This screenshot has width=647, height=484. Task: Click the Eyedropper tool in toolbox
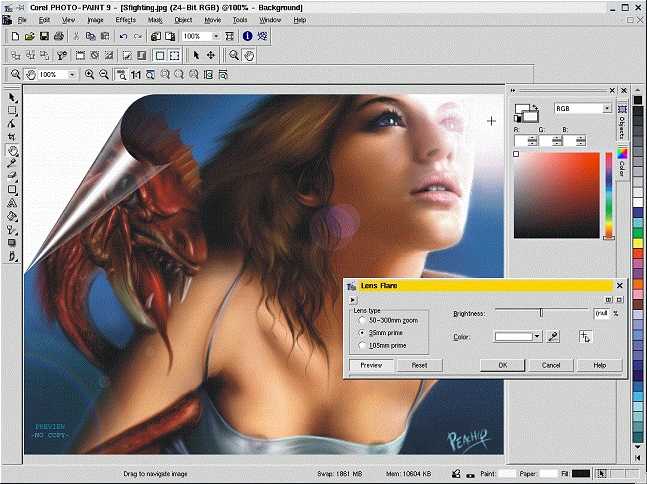pos(12,163)
